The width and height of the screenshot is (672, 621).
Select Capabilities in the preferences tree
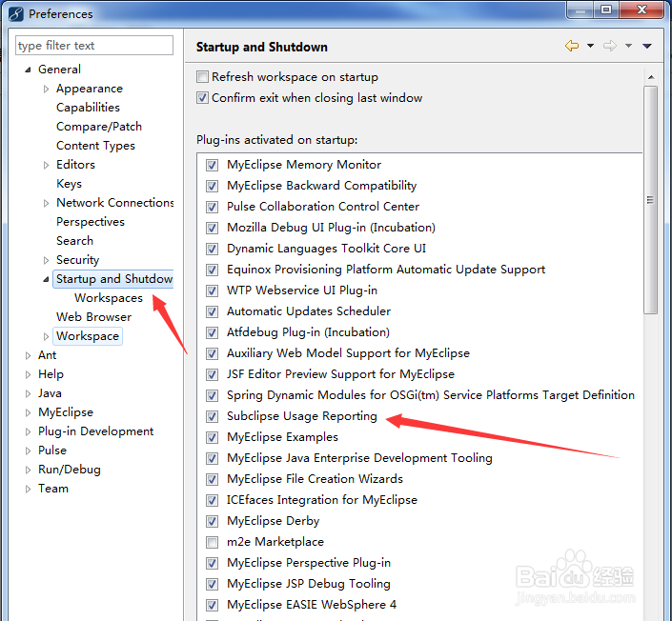(88, 108)
